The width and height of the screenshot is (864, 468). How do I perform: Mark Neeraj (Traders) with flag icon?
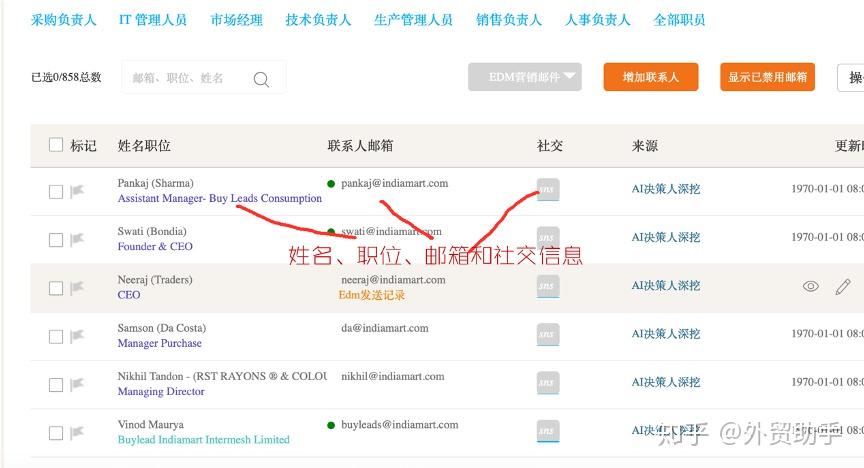[x=77, y=288]
